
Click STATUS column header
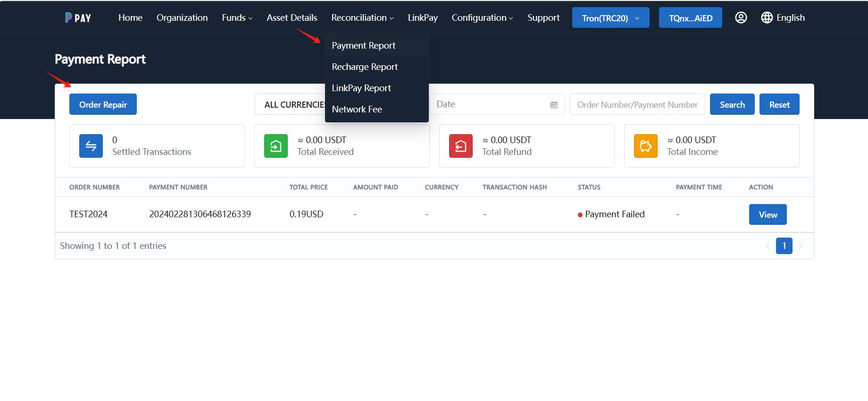[x=589, y=187]
